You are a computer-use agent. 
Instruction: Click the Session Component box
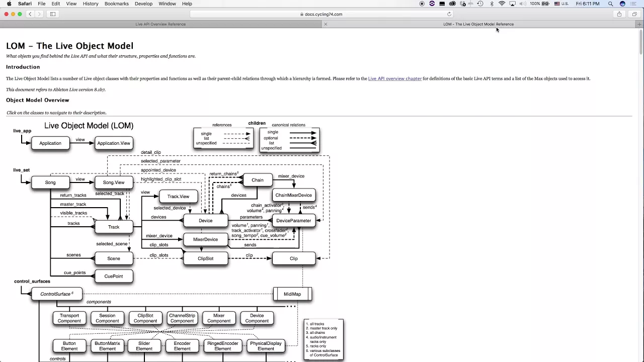[x=107, y=318]
